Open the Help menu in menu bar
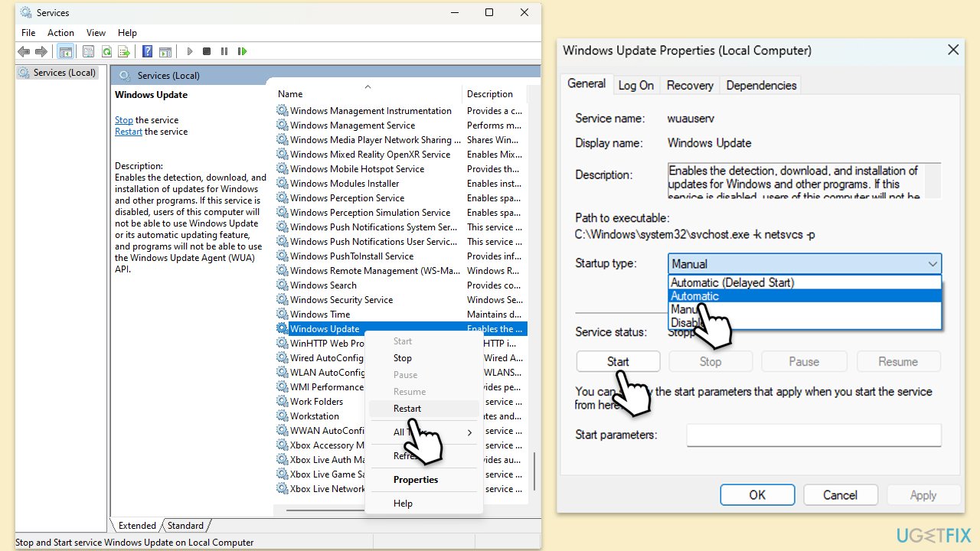Viewport: 980px width, 551px height. pyautogui.click(x=127, y=33)
